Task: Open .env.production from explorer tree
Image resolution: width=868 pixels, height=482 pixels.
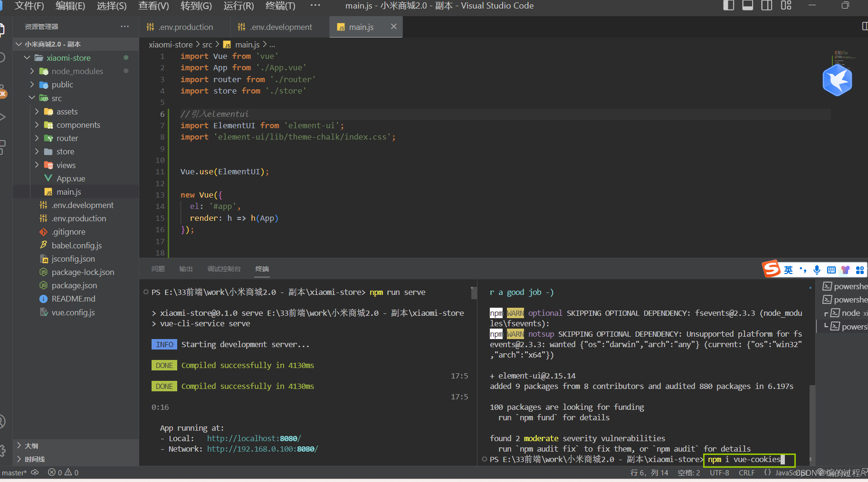Action: pos(76,218)
